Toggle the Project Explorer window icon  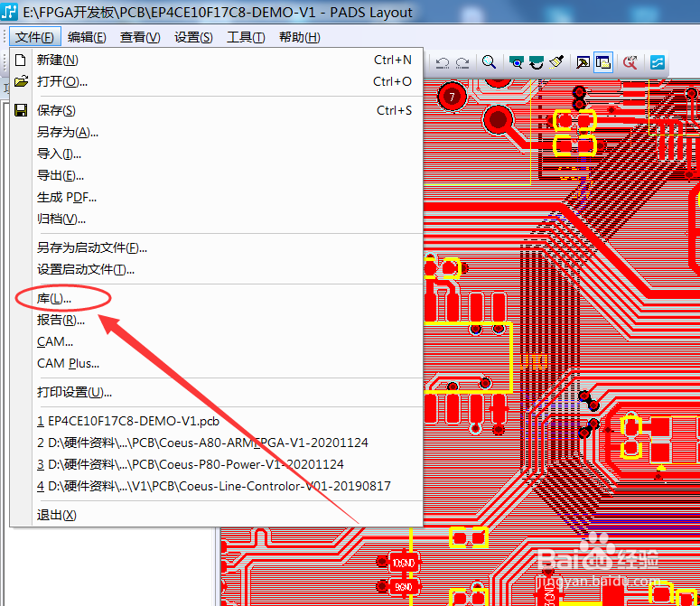(603, 62)
